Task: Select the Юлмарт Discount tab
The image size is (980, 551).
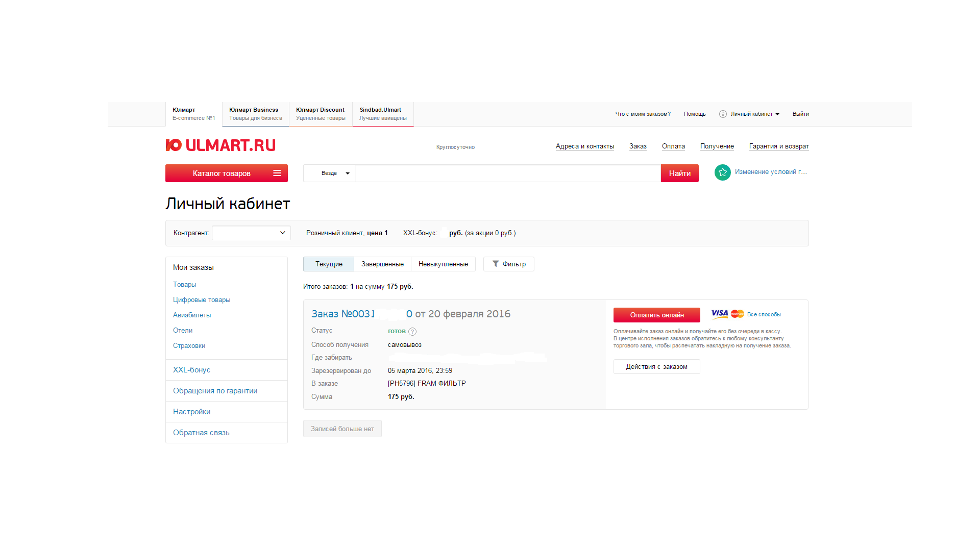Action: tap(321, 114)
